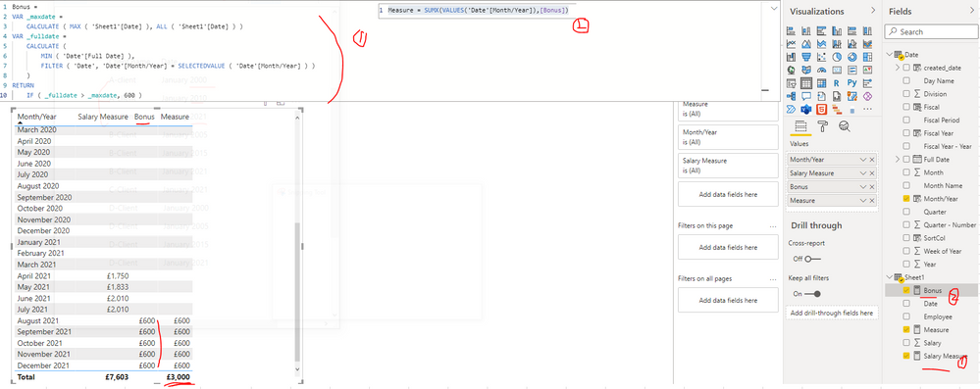Tick the Employee field checkbox

906,316
